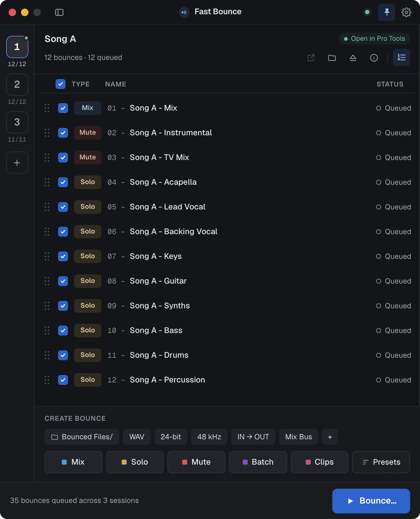Screen dimensions: 420x519
Task: Grab the drag handle for Song A - Mix
Action: [47, 108]
